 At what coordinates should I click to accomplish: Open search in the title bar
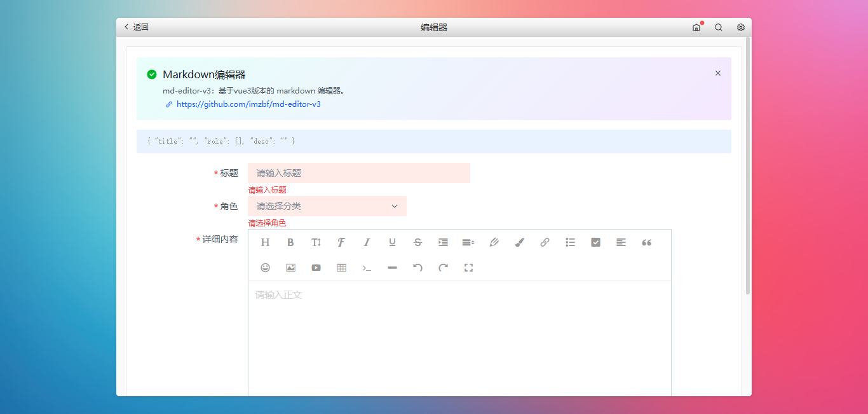[x=718, y=27]
